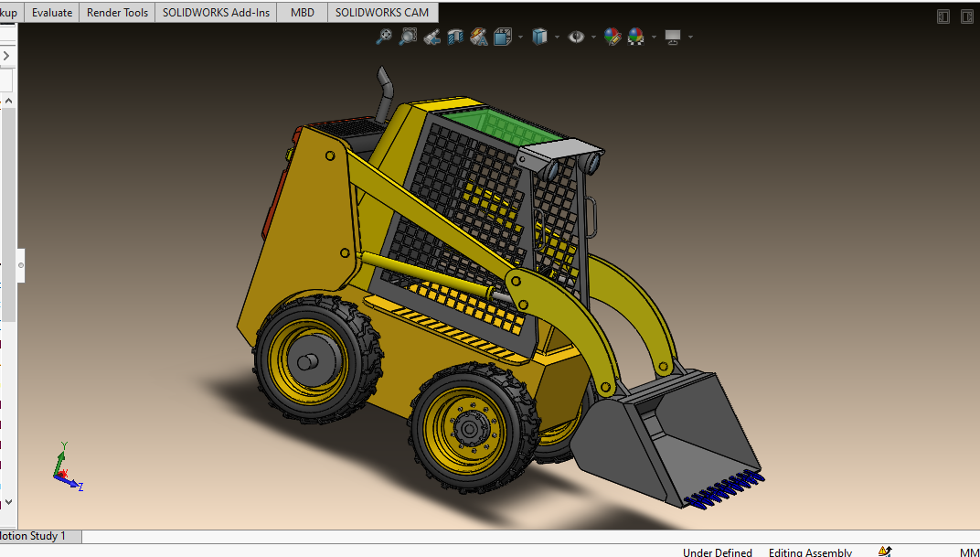The height and width of the screenshot is (557, 980).
Task: Open the Display Style dropdown arrow
Action: tap(557, 37)
